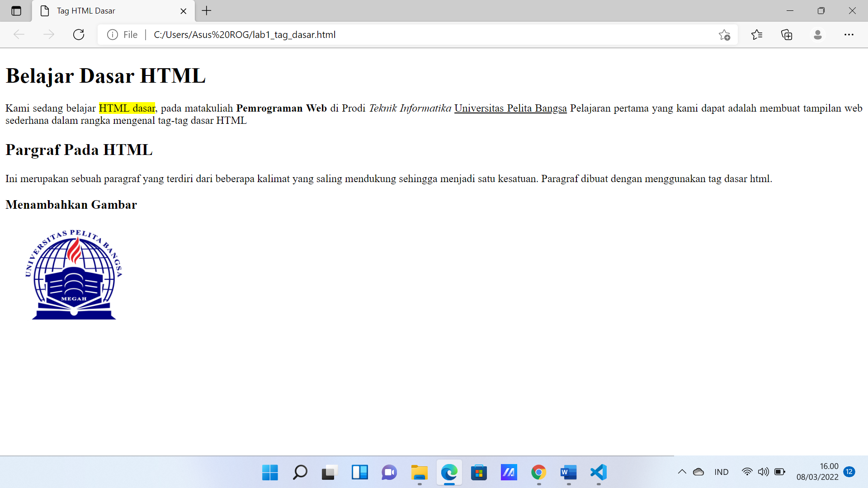Image resolution: width=868 pixels, height=488 pixels.
Task: Click bold Pemrograman Web text
Action: (x=281, y=108)
